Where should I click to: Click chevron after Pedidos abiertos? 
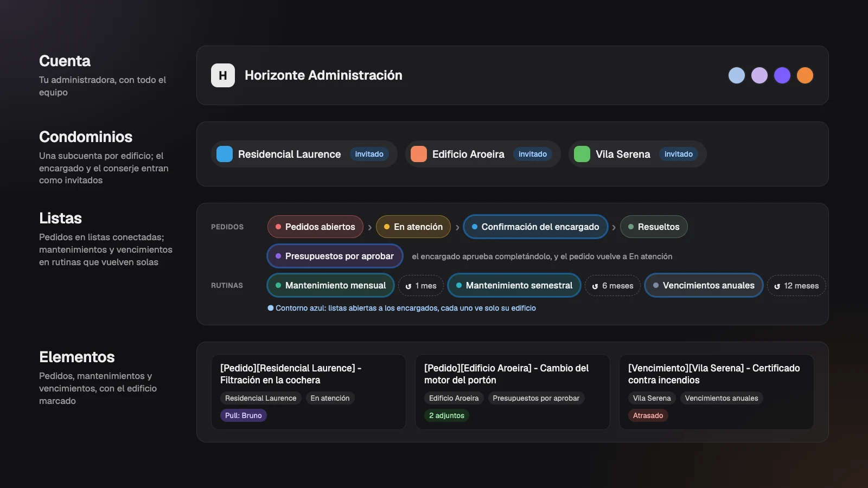click(x=370, y=227)
